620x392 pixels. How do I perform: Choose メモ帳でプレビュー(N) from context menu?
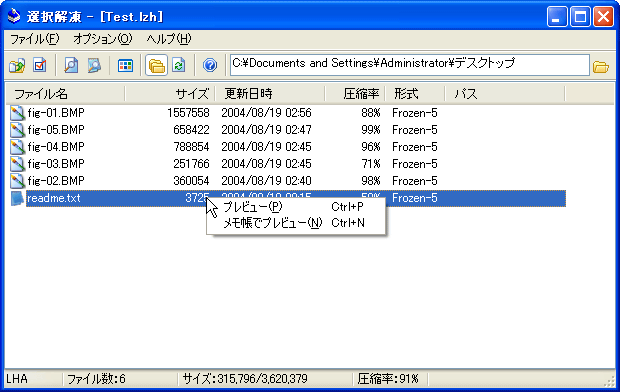[x=296, y=223]
